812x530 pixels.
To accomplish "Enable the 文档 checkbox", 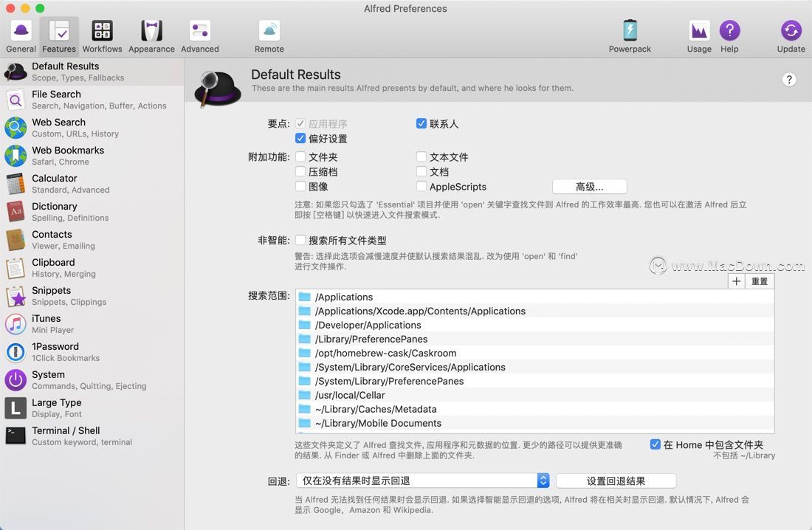I will click(421, 171).
